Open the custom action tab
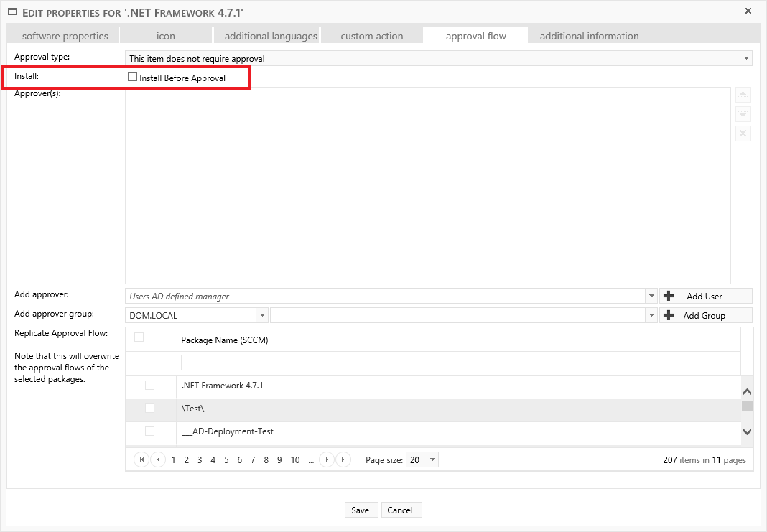Screen dimensions: 767x532 click(371, 36)
